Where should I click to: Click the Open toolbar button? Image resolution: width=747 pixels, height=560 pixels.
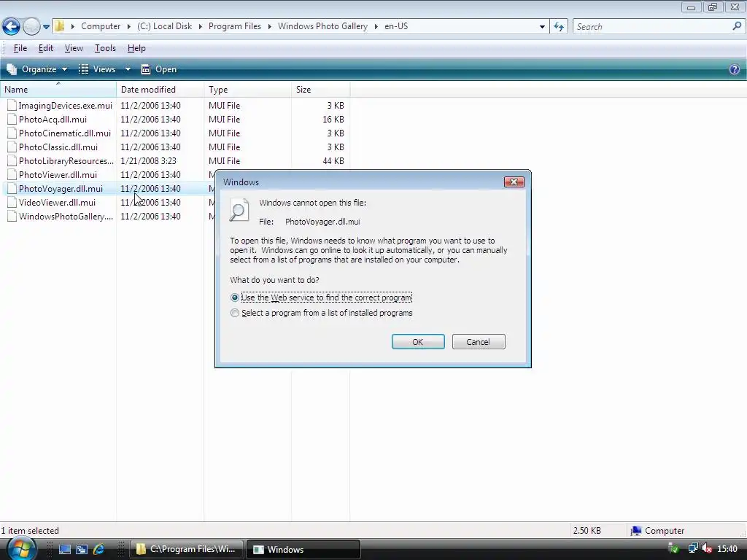[159, 69]
